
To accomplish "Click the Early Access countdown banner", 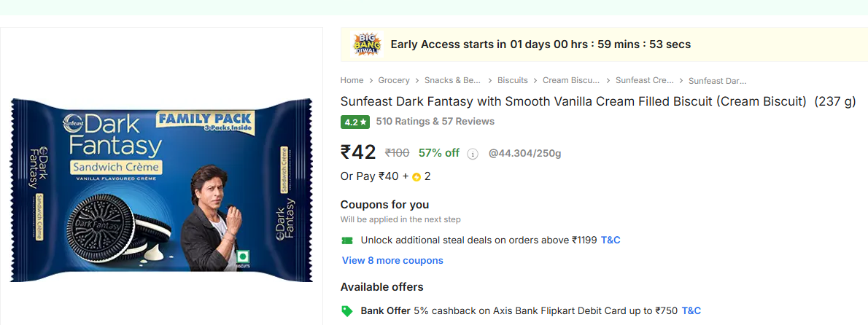I will tap(540, 44).
